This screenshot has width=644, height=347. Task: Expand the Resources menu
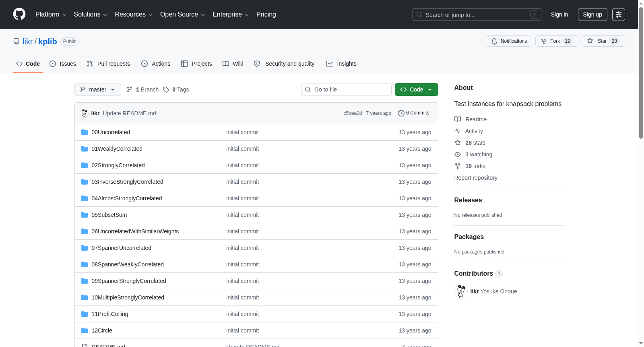(134, 15)
